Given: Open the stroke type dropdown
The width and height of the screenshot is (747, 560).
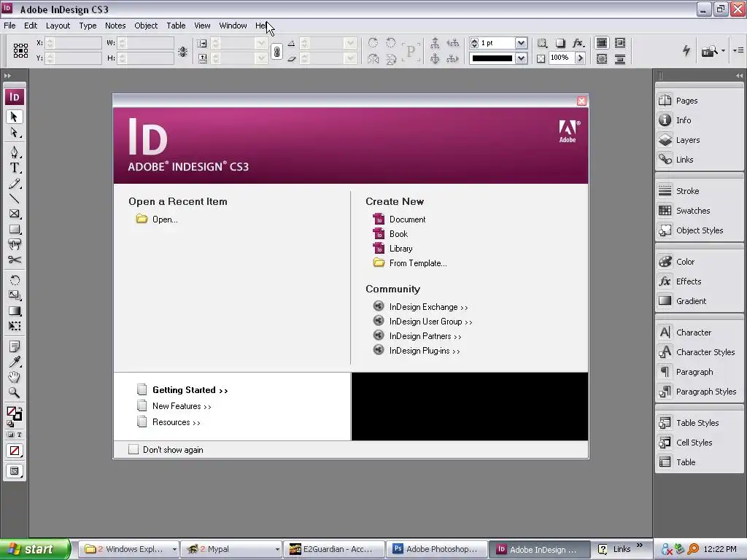Looking at the screenshot, I should pos(521,58).
